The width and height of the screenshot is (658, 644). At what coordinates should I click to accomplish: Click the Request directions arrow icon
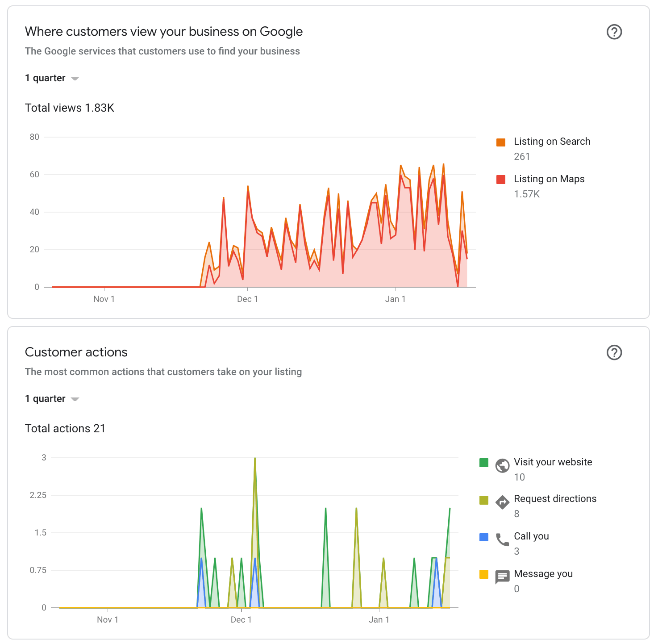(502, 502)
